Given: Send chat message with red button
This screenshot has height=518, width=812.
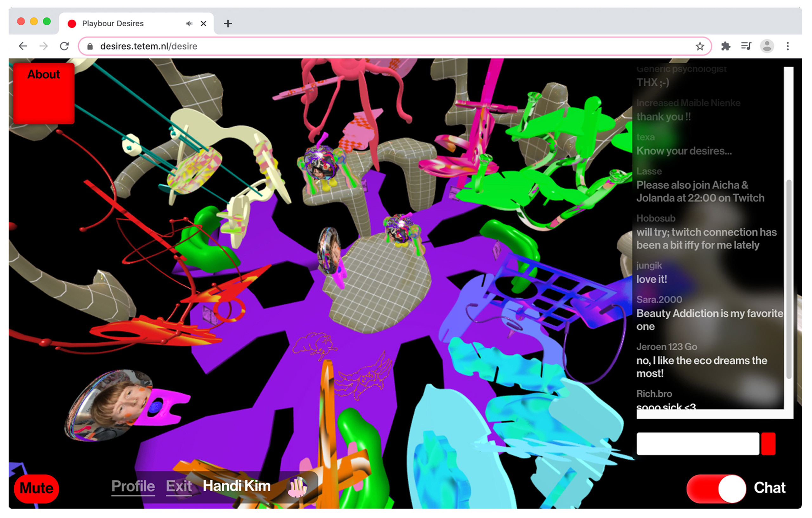Looking at the screenshot, I should 768,444.
